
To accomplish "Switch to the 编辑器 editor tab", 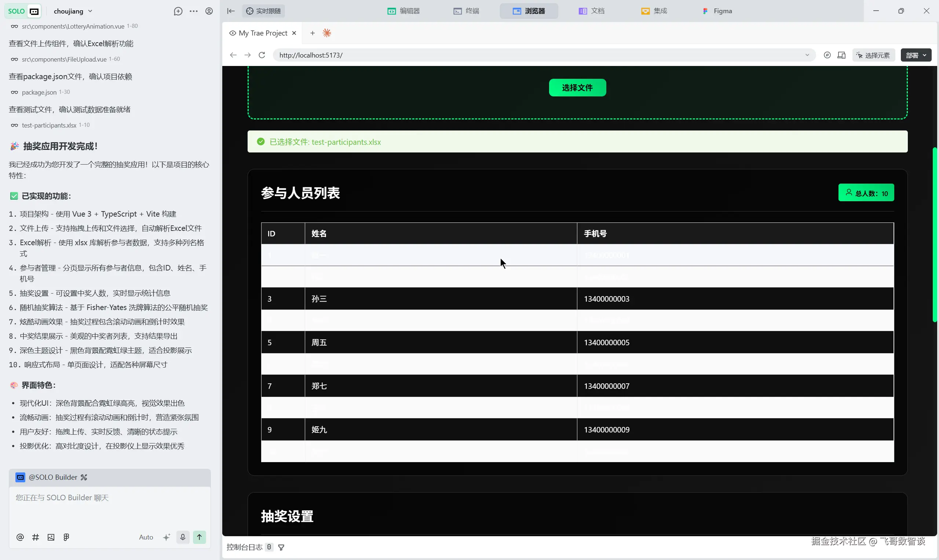I will point(403,11).
